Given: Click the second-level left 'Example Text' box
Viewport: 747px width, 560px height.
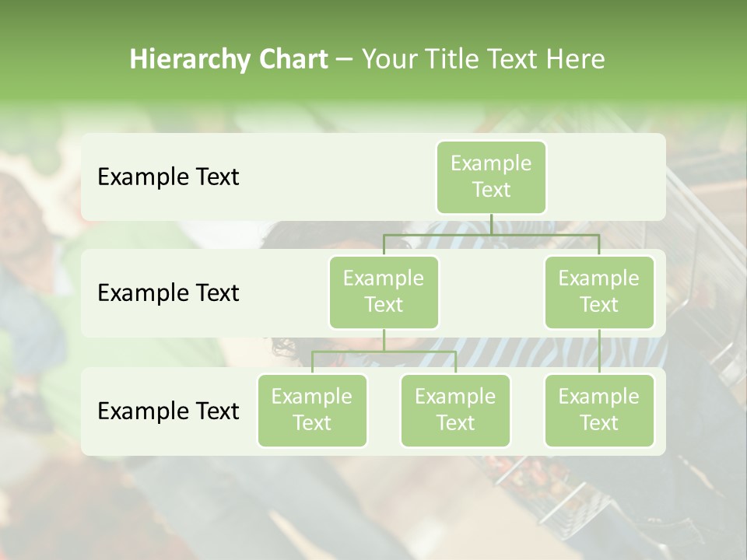Looking at the screenshot, I should point(384,292).
